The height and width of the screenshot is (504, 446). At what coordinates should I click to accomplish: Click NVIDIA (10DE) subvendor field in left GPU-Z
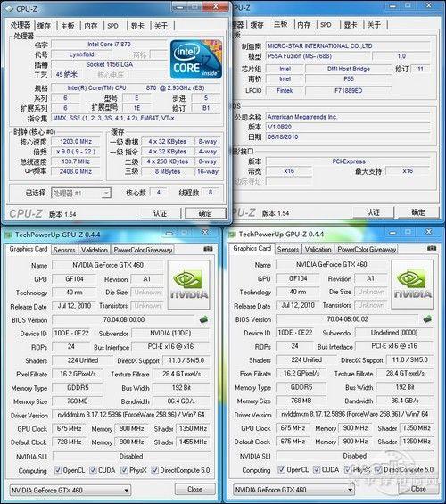click(x=170, y=334)
